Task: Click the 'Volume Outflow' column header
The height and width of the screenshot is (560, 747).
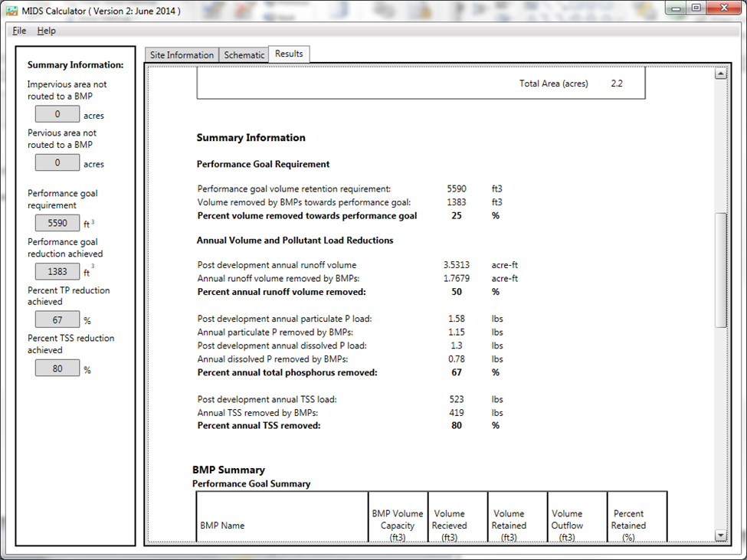Action: coord(567,526)
